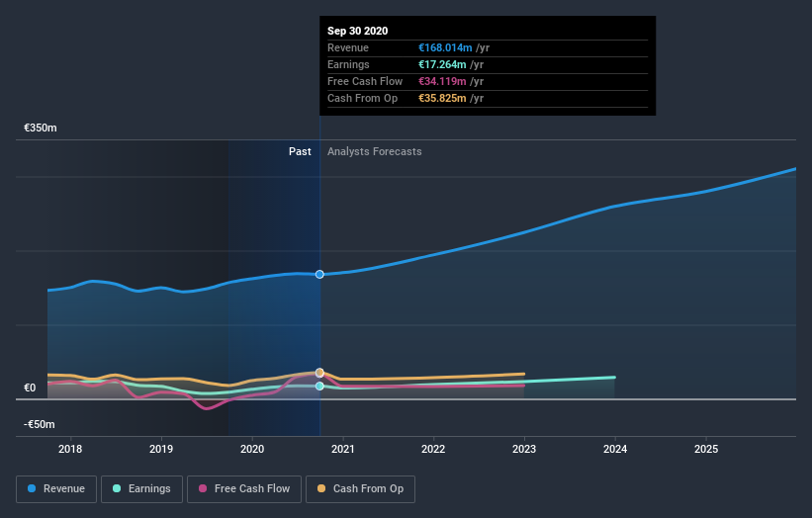Click the Cash From Op tooltip row label
812x518 pixels.
pyautogui.click(x=363, y=98)
